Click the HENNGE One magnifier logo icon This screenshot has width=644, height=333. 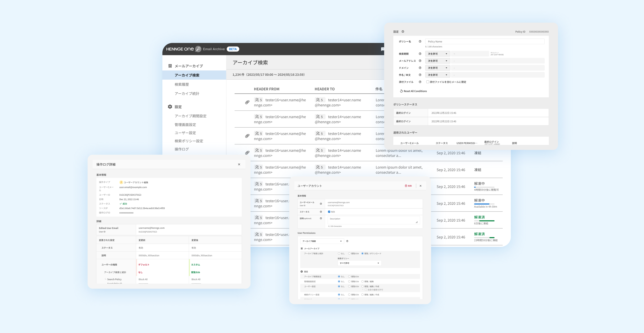(x=198, y=49)
